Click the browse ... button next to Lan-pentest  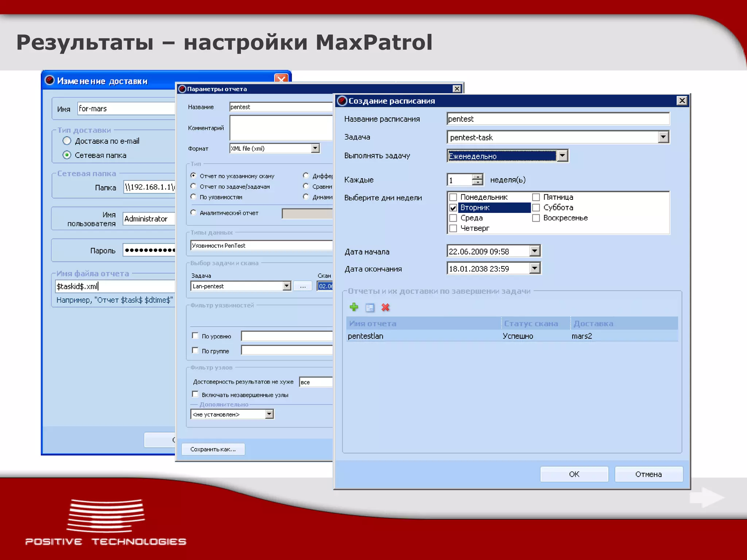coord(303,286)
